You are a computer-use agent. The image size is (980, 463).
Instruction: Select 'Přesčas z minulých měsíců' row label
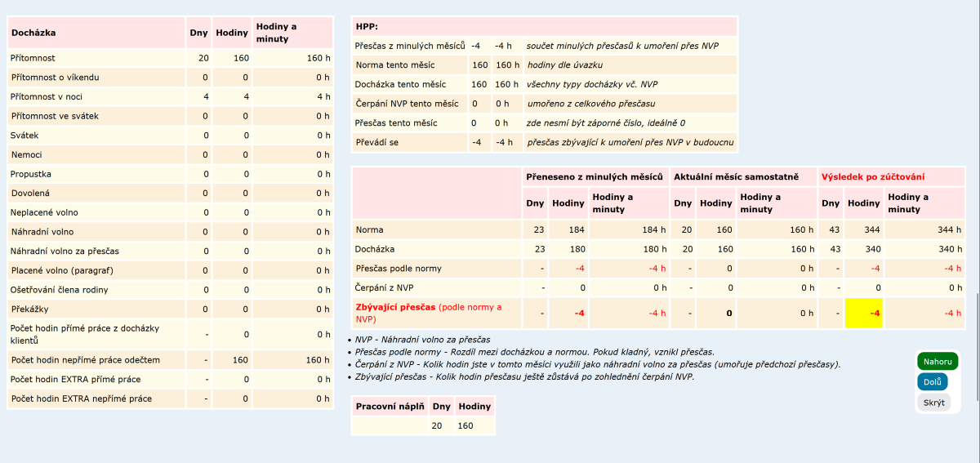(x=409, y=46)
